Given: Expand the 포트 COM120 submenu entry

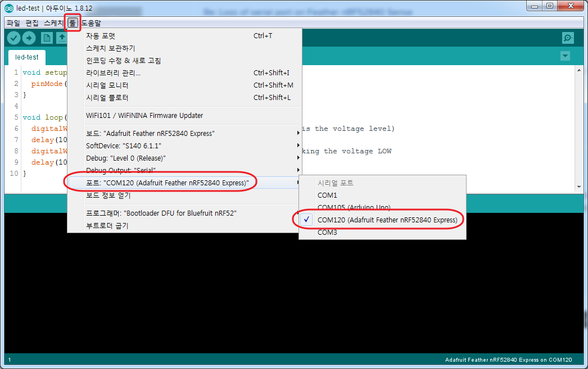Looking at the screenshot, I should coord(184,183).
